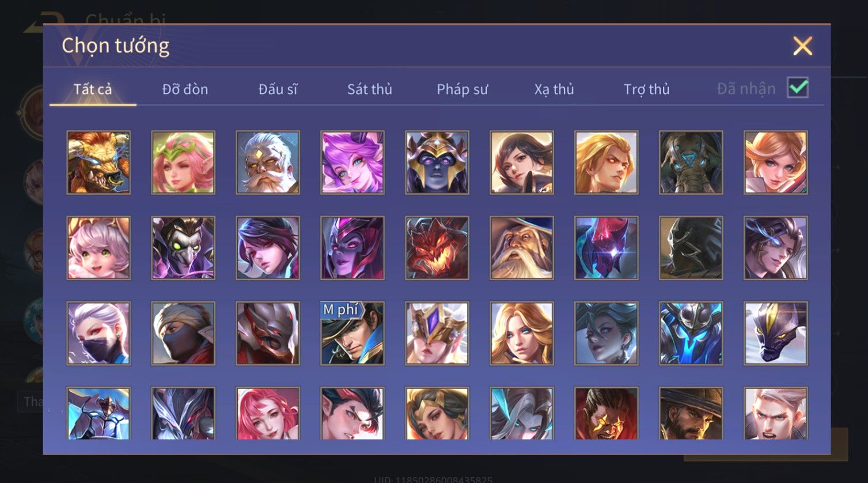Select the green-eyed skull mask hero

[x=183, y=248]
